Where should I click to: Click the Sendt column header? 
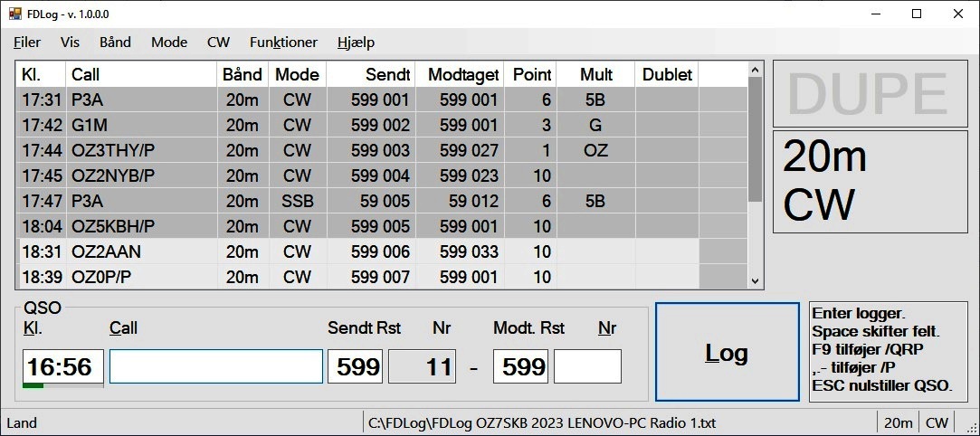pos(371,75)
